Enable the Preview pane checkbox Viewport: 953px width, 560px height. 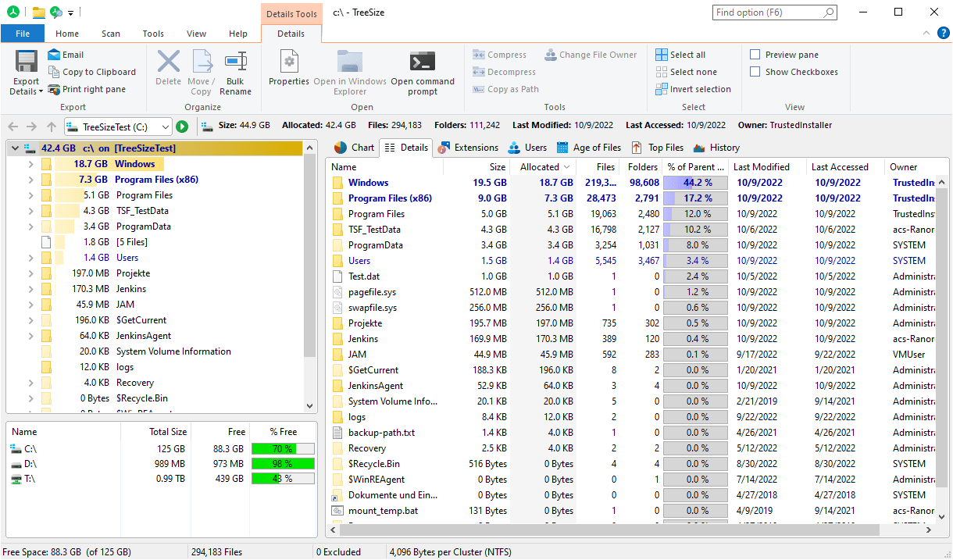click(755, 55)
